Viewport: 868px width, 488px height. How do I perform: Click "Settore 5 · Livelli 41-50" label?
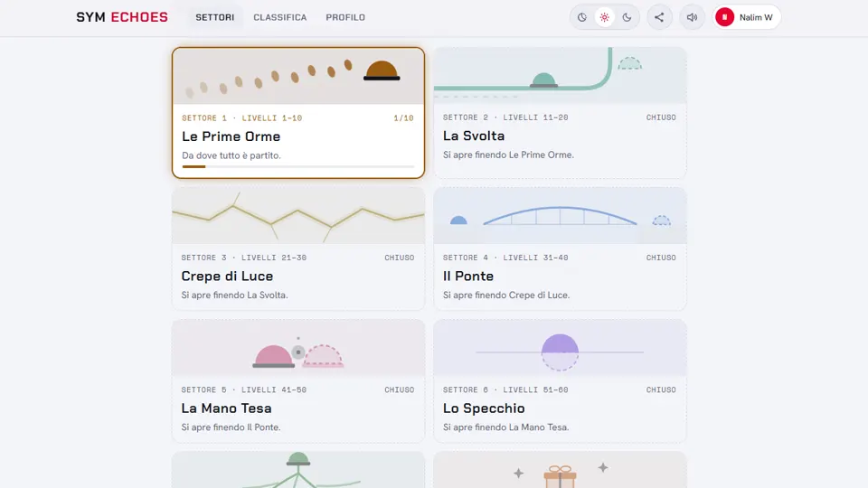click(243, 389)
